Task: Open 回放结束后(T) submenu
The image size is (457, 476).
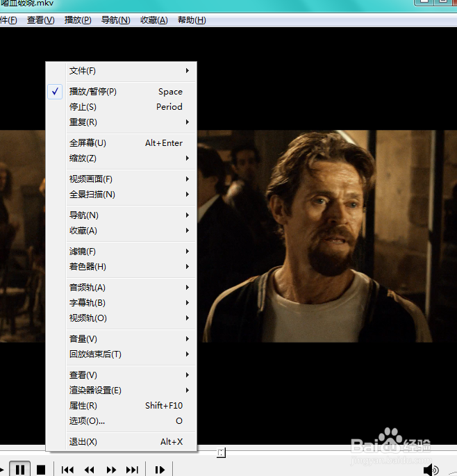Action: click(x=121, y=354)
